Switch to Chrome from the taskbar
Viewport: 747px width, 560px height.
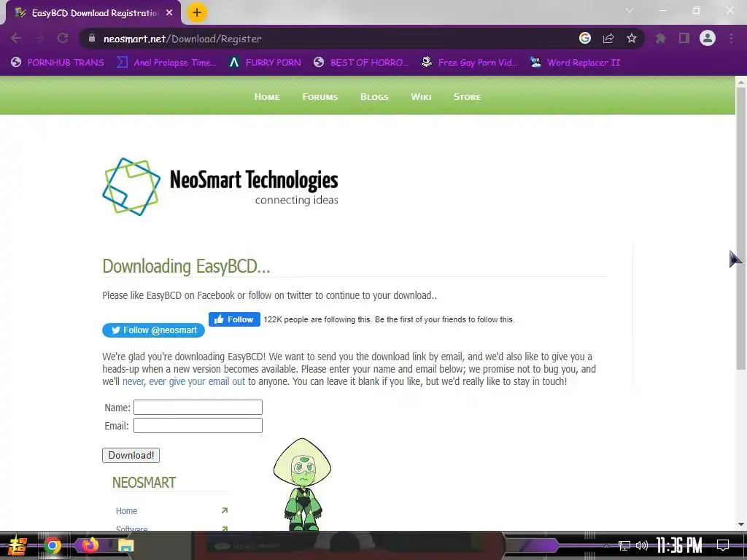pyautogui.click(x=53, y=545)
